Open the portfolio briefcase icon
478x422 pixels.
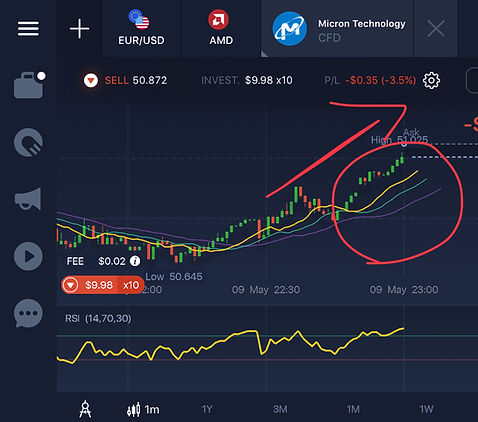click(x=29, y=85)
